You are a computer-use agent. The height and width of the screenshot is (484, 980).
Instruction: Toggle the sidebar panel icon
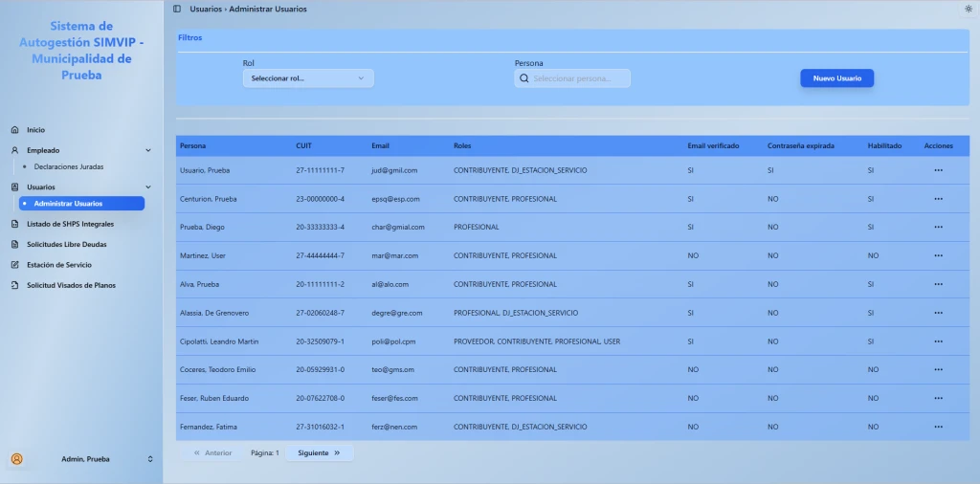click(x=177, y=9)
